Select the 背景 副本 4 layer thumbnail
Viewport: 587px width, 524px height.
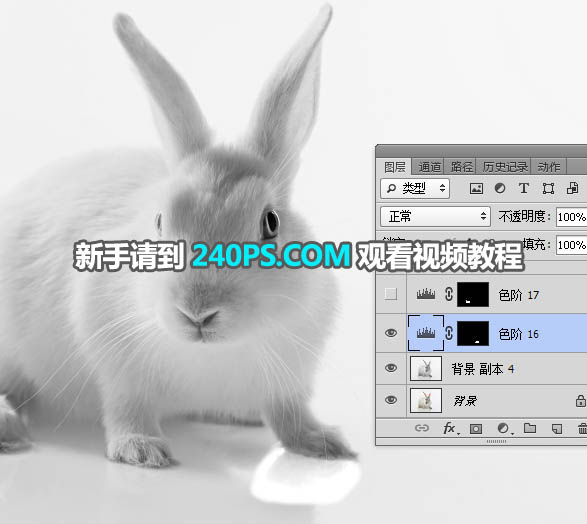[x=426, y=368]
